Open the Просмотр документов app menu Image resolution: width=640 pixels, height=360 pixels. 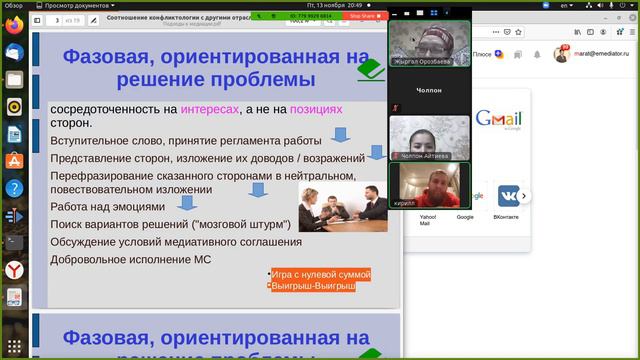coord(76,5)
